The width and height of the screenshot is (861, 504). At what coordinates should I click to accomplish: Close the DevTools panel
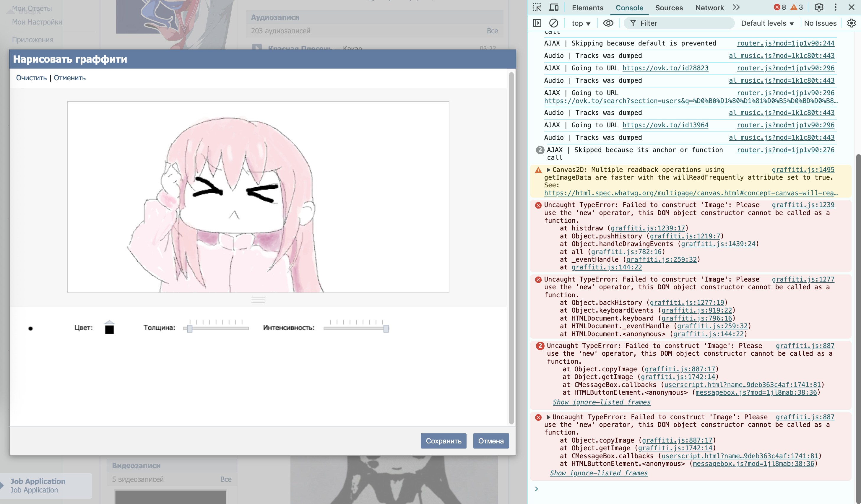(x=852, y=7)
